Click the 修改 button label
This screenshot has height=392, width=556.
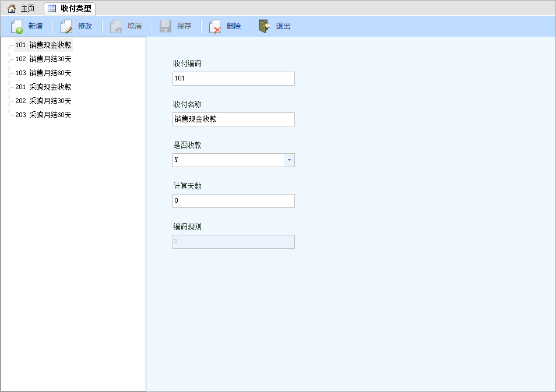click(85, 26)
